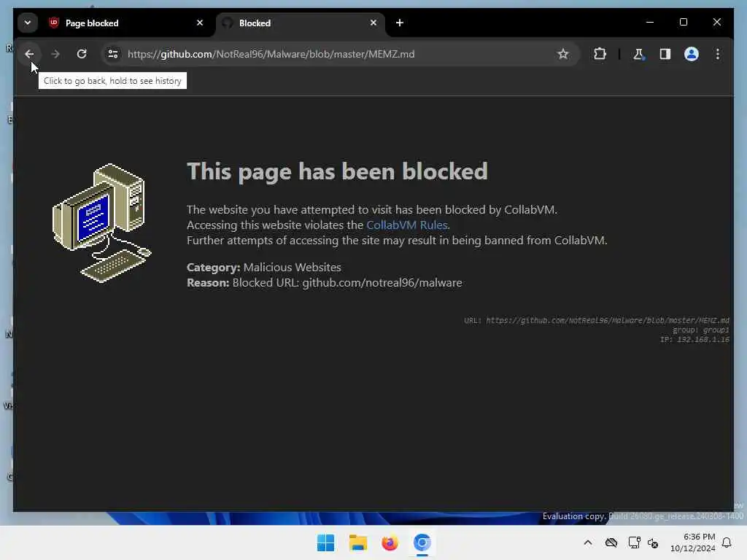Open the profile avatar menu
Image resolution: width=747 pixels, height=560 pixels.
point(692,54)
